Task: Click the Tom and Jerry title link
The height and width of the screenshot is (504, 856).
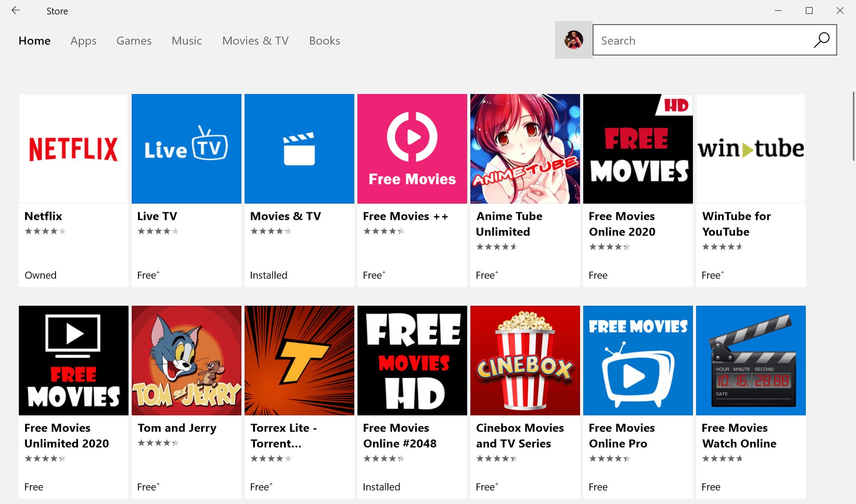Action: point(177,428)
